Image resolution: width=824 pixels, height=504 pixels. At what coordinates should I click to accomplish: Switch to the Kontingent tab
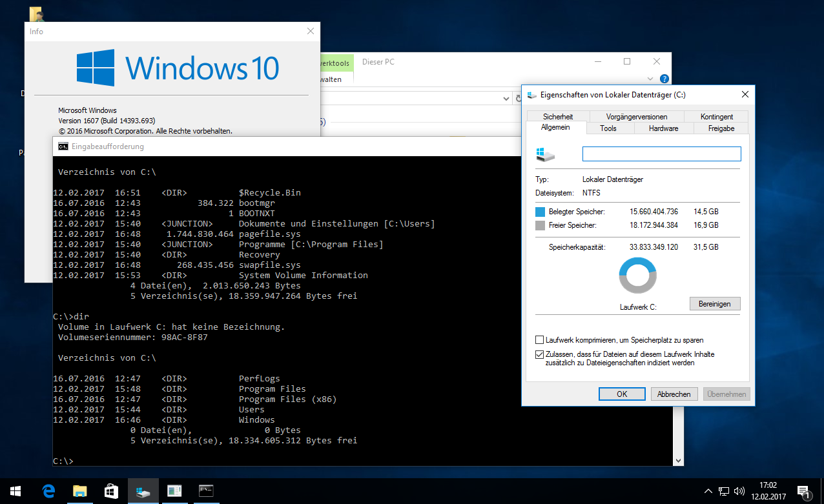click(x=717, y=117)
